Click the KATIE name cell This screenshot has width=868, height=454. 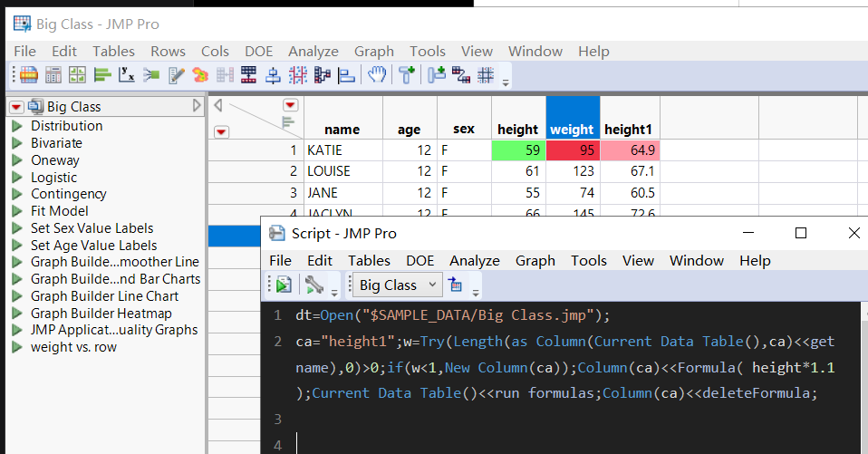pos(342,150)
